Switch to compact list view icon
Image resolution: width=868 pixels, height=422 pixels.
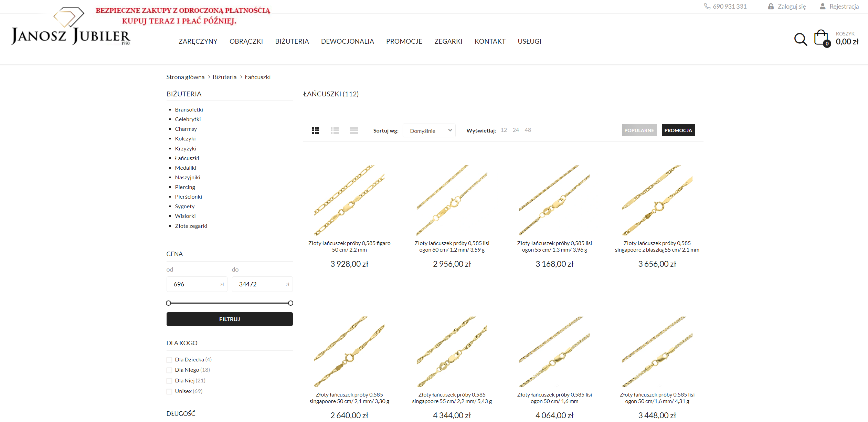click(354, 130)
